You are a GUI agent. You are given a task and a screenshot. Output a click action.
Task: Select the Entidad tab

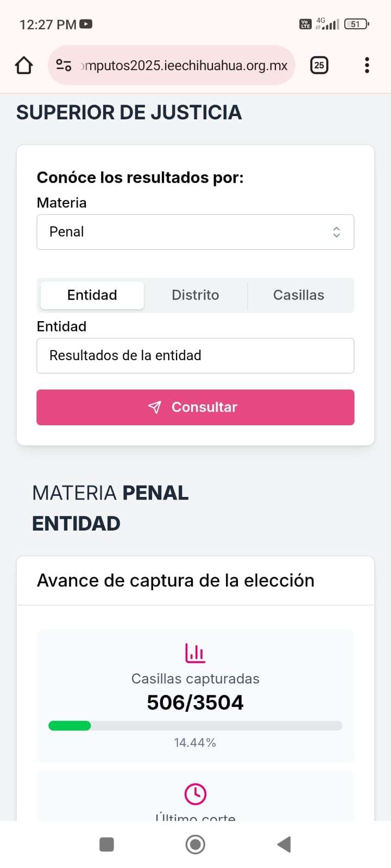pos(92,295)
